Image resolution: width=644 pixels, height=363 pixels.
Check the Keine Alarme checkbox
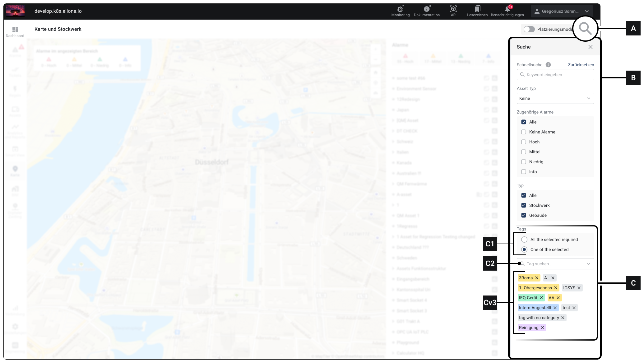(524, 132)
